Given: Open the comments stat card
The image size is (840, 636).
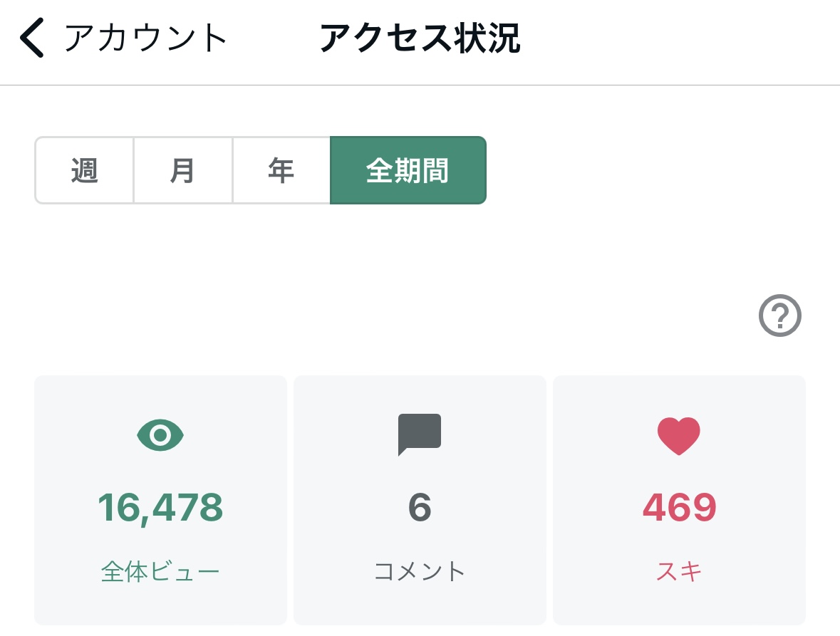Looking at the screenshot, I should 420,500.
